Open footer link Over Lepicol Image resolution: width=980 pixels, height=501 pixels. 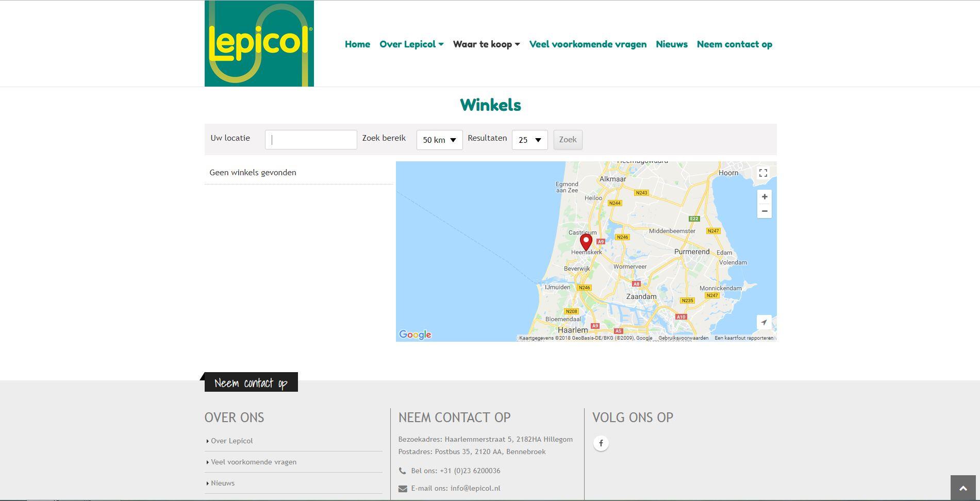point(231,441)
